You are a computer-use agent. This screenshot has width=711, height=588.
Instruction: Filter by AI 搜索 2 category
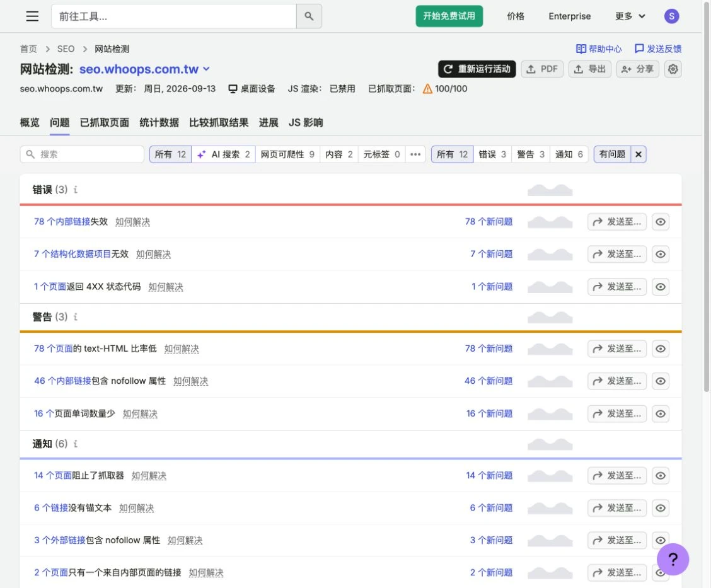point(224,154)
